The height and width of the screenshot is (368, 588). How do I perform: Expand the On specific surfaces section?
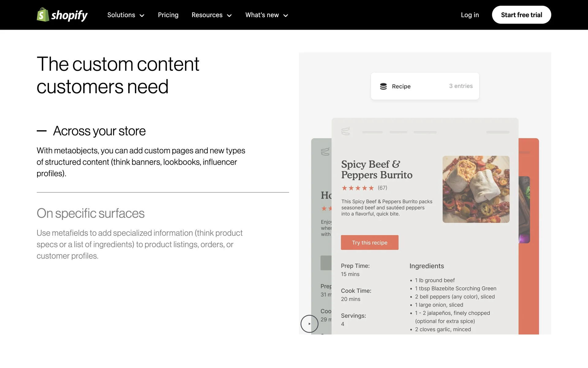(x=90, y=213)
